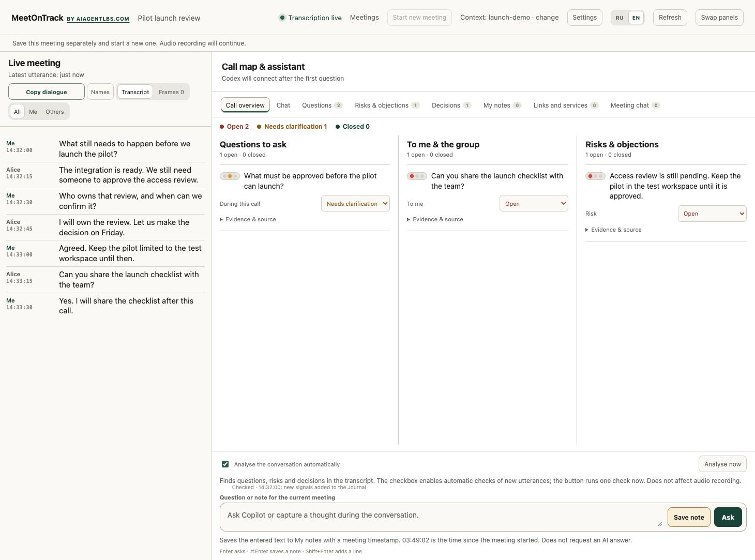The width and height of the screenshot is (755, 560).
Task: Open the Decisions tab
Action: tap(451, 105)
